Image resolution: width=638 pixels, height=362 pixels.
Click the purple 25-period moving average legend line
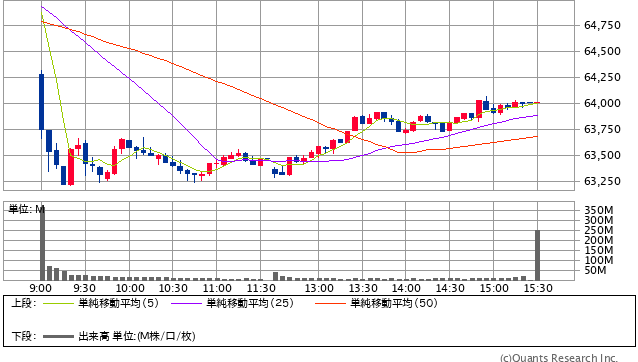tap(186, 303)
